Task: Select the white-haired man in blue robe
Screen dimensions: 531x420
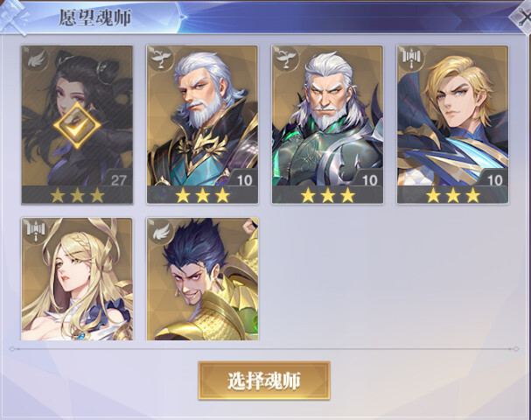Action: 202,124
